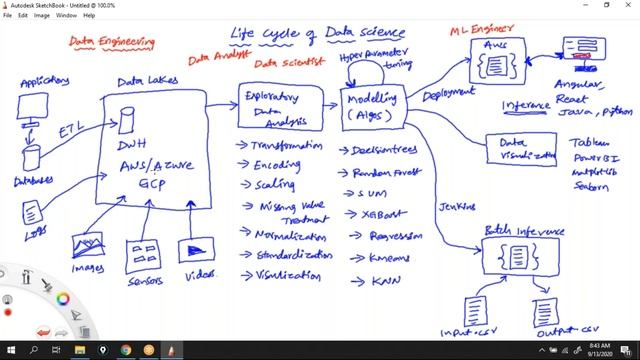Image resolution: width=640 pixels, height=360 pixels.
Task: Click the gray redo arrow
Action: coord(61,333)
